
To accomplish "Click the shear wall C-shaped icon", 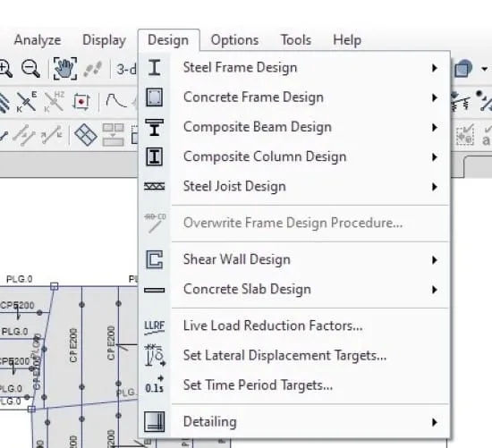I will (x=155, y=259).
